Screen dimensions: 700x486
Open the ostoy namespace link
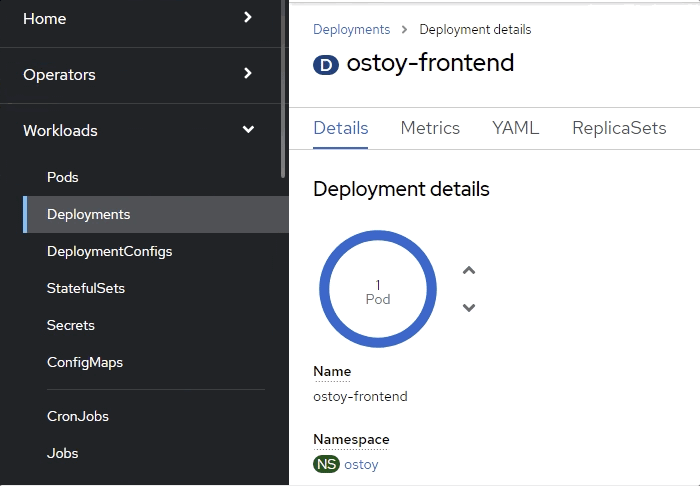[x=361, y=464]
